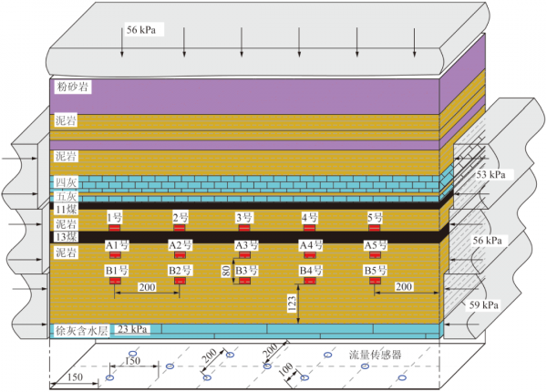Click the 13煤 coal seam label
Screen dimensions: 547x392
[x=66, y=237]
